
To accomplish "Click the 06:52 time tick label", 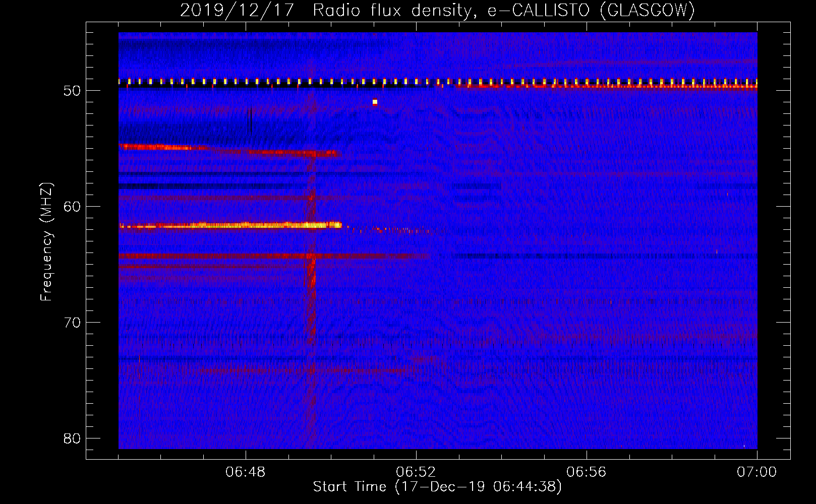I will (416, 472).
